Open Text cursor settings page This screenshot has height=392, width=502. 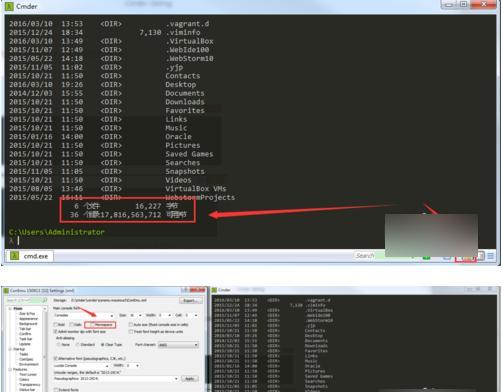pyautogui.click(x=28, y=374)
